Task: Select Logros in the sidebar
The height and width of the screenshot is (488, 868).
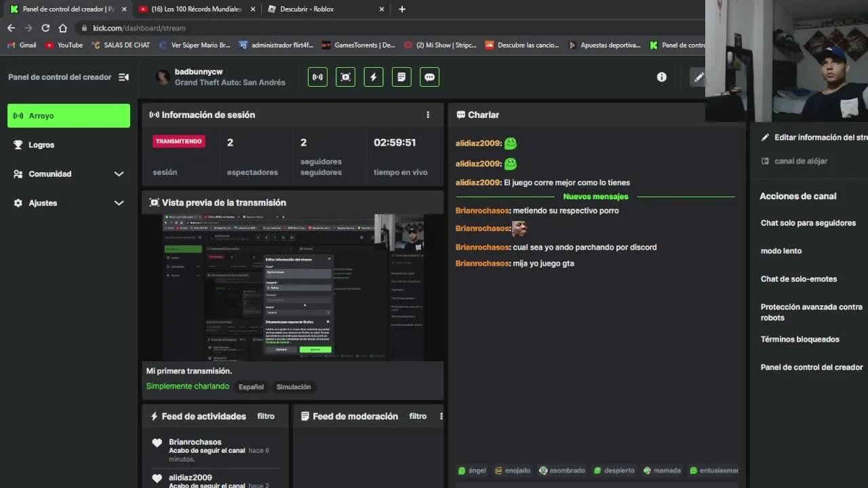Action: (41, 145)
